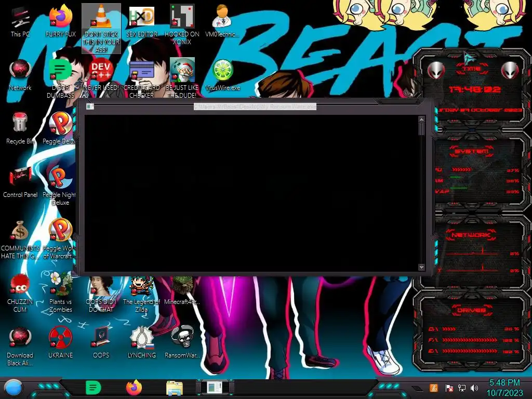Open the HxD hex editor desktop shortcut
Image resolution: width=532 pixels, height=399 pixels.
[141, 21]
